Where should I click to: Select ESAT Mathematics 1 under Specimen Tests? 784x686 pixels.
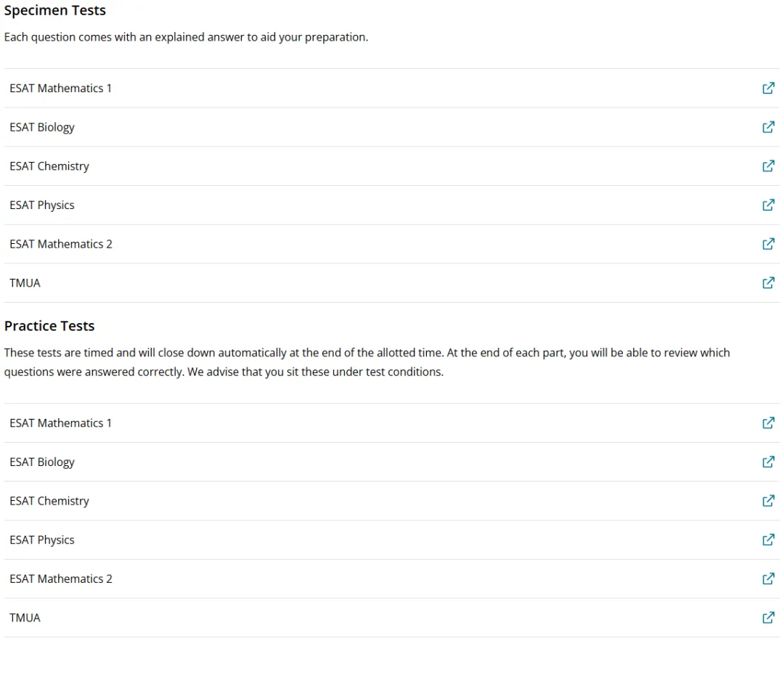[60, 89]
